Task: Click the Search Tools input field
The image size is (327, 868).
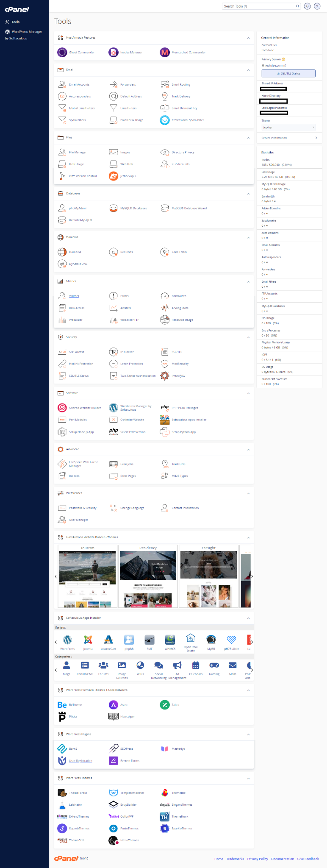Action: pos(259,6)
